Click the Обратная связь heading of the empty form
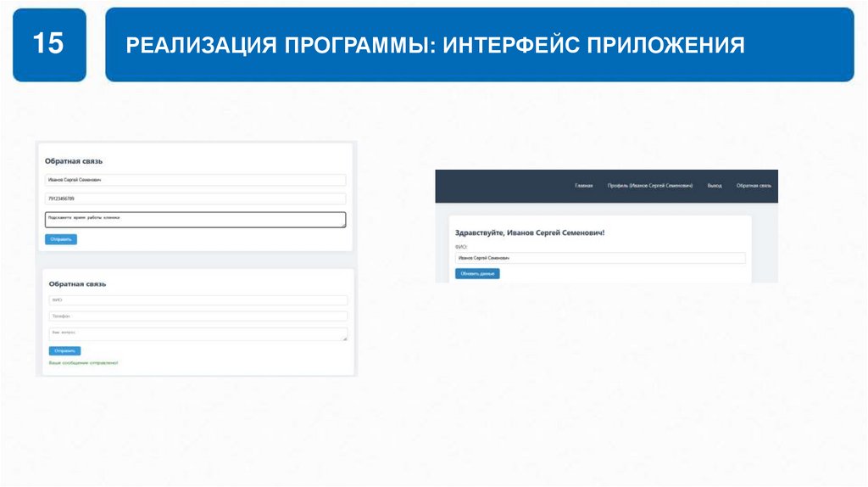This screenshot has width=868, height=487. coord(77,283)
